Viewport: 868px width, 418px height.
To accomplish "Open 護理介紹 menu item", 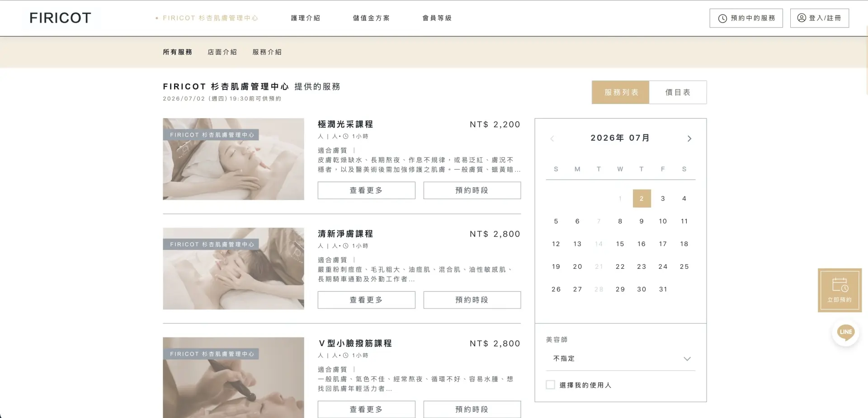I will (x=306, y=18).
